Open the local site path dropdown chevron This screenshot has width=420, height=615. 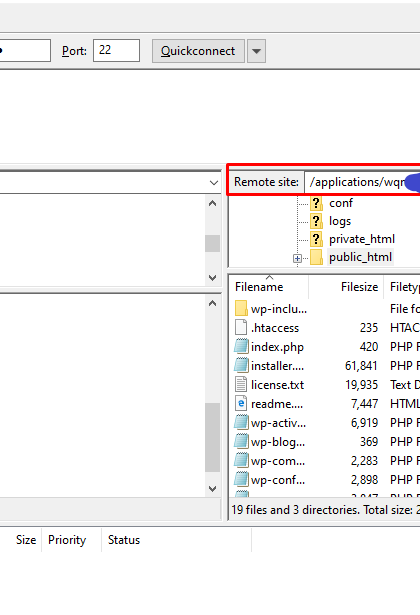click(x=214, y=183)
